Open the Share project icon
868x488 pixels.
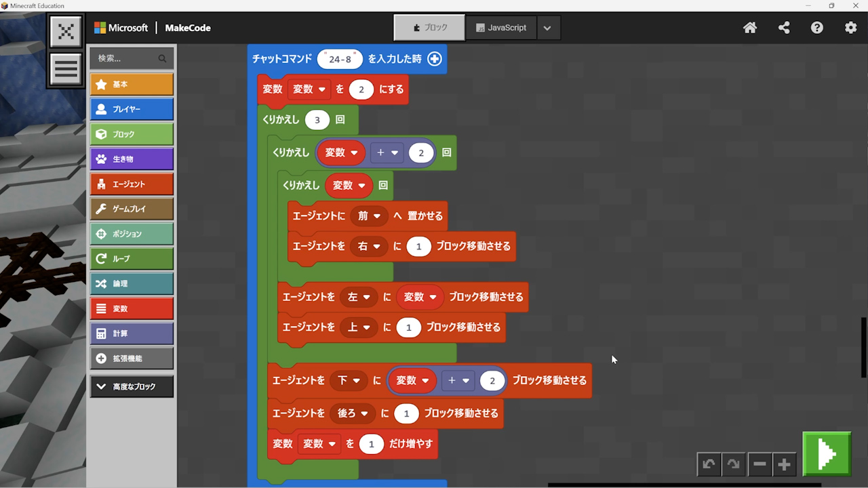pyautogui.click(x=784, y=28)
